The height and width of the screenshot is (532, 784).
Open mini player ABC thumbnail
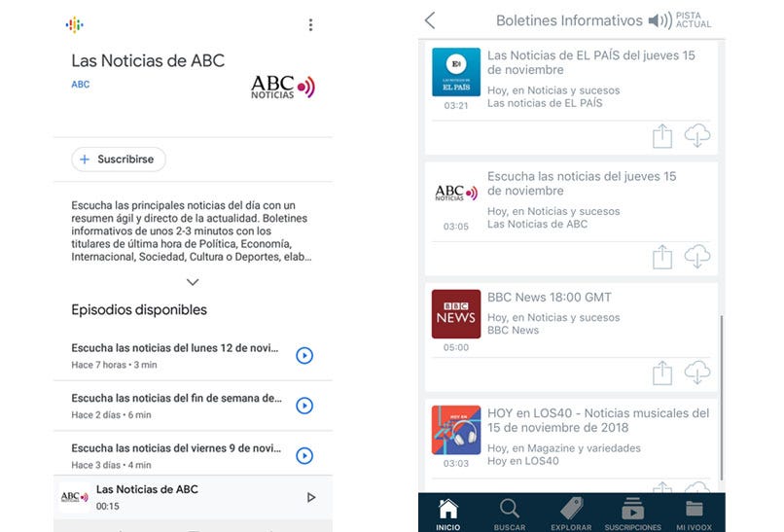(x=75, y=497)
